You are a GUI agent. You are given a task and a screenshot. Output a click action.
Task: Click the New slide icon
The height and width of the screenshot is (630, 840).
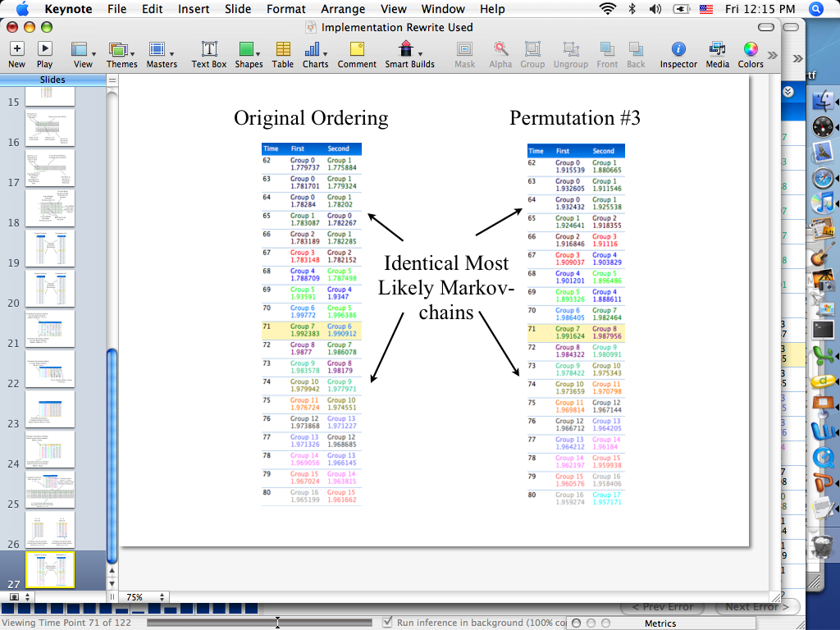(16, 48)
